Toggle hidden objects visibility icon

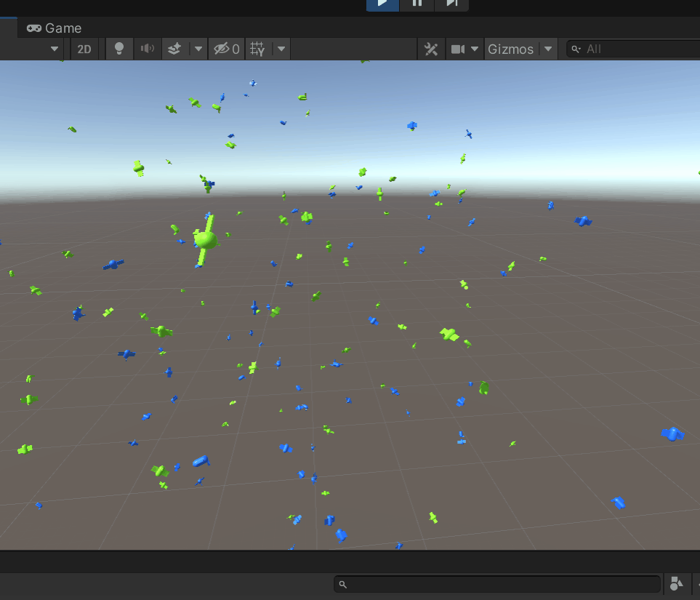pyautogui.click(x=226, y=49)
